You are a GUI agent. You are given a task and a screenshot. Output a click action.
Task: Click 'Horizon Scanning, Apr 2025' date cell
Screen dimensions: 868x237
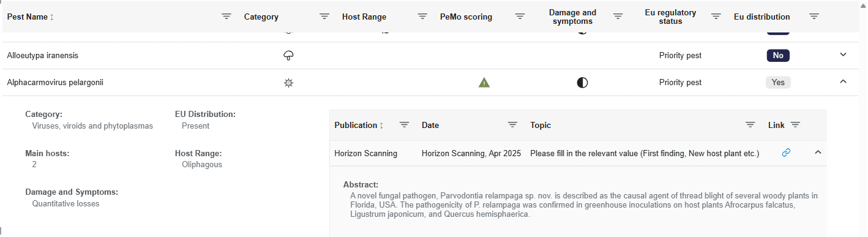click(471, 154)
